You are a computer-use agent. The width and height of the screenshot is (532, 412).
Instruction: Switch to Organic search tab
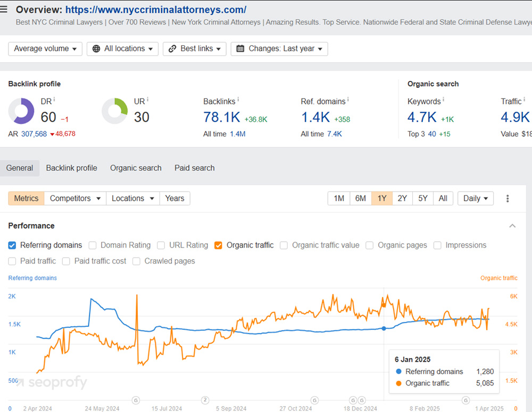[x=136, y=168]
